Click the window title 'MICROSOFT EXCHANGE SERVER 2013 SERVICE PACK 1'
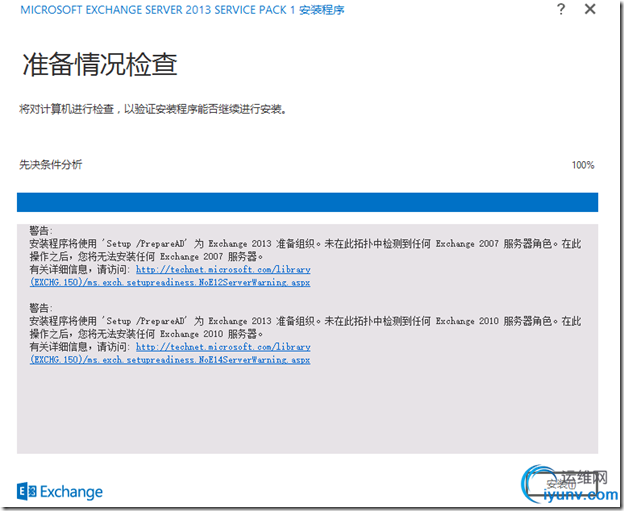624x511 pixels. click(x=158, y=10)
